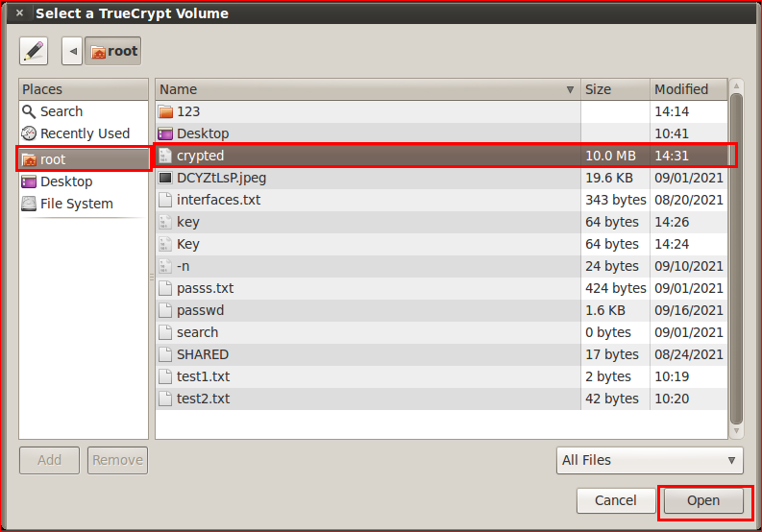Screen dimensions: 762x532
Task: Click the search file's document icon
Action: pos(165,332)
